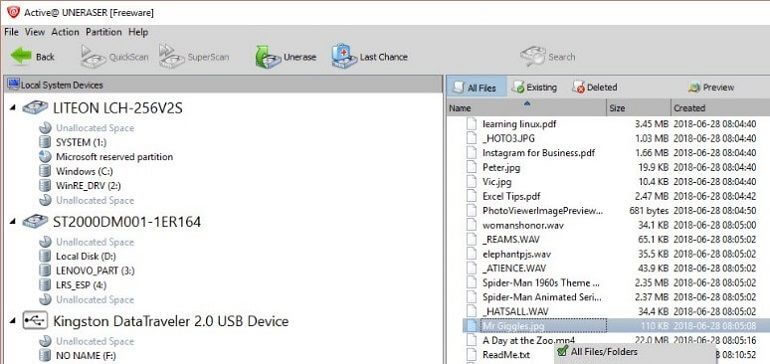The width and height of the screenshot is (770, 364).
Task: Click file icon next to Peter.jpg
Action: click(471, 167)
